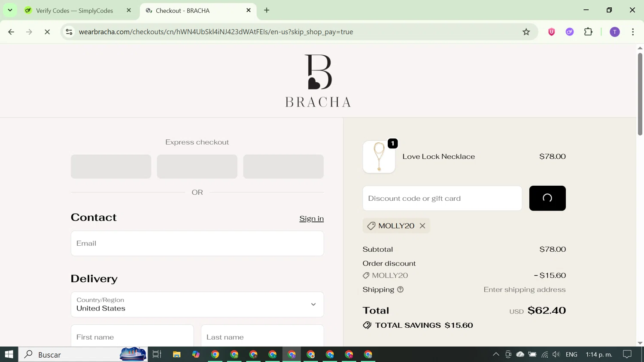
Task: Focus the First name field
Action: 132,336
